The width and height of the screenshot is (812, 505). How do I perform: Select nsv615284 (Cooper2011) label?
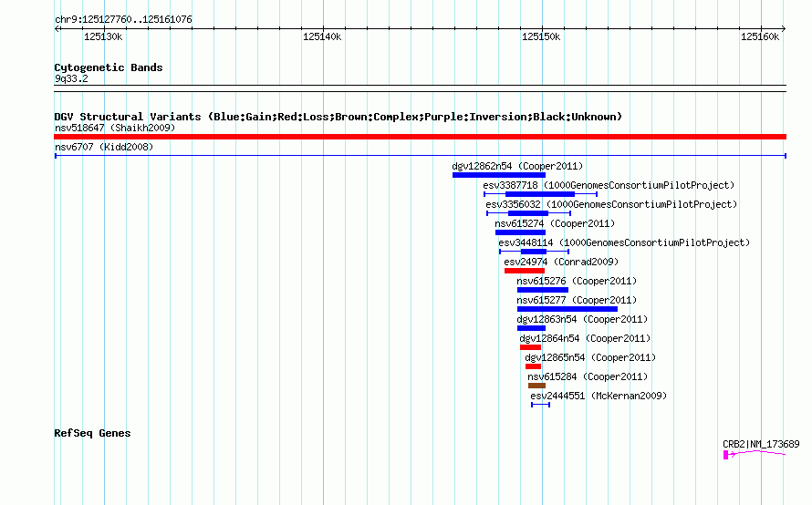(x=588, y=376)
